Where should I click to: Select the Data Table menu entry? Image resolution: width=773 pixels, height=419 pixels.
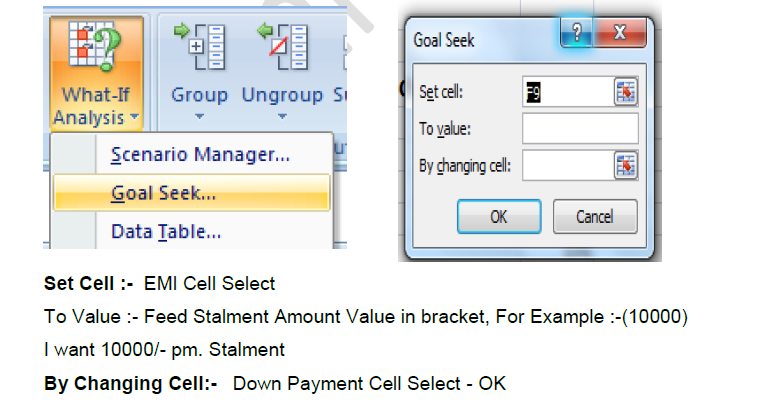coord(166,232)
